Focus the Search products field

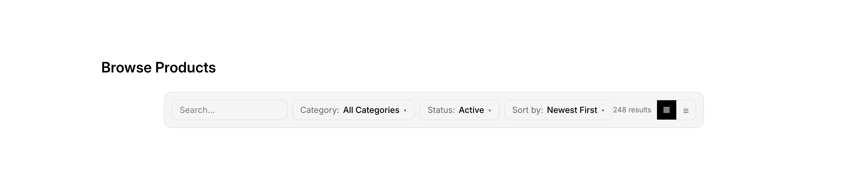229,110
